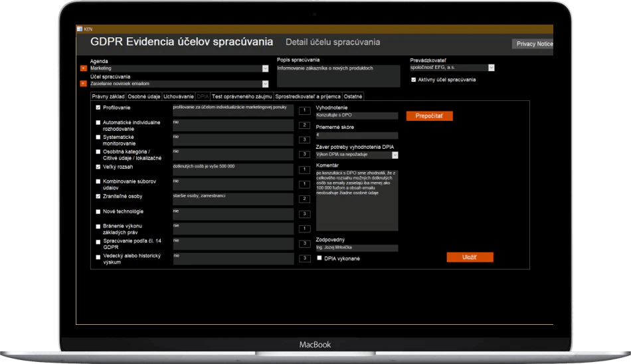
Task: Open the Záver potreby vyhodnotenia DPIA dropdown
Action: click(395, 155)
